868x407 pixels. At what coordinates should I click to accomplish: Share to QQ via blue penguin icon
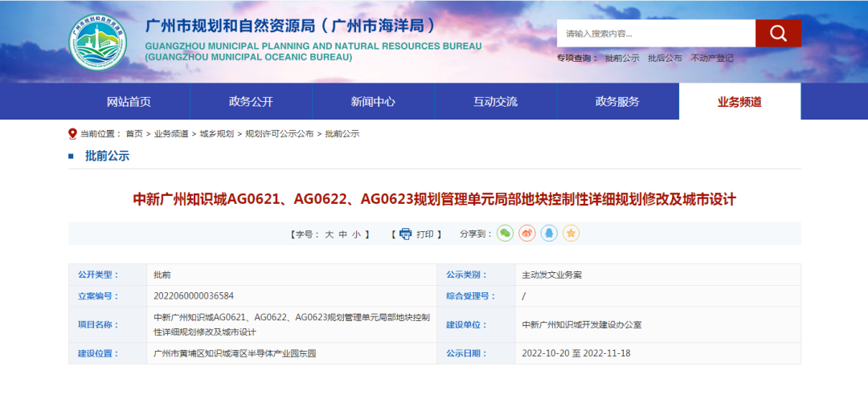pyautogui.click(x=549, y=234)
